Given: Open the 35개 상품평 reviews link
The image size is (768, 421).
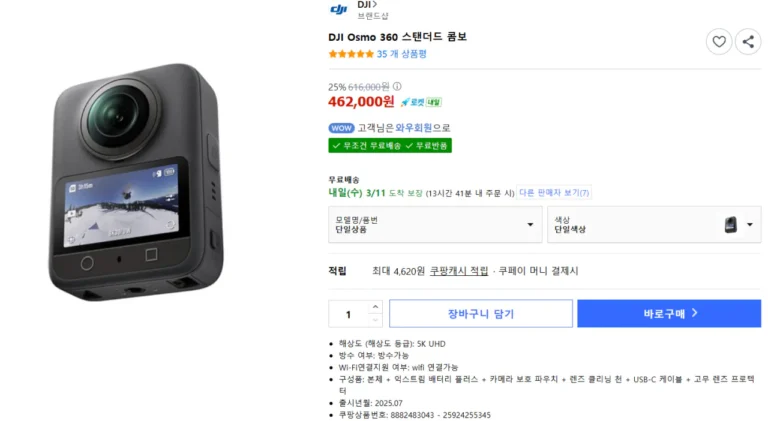Looking at the screenshot, I should click(x=402, y=54).
